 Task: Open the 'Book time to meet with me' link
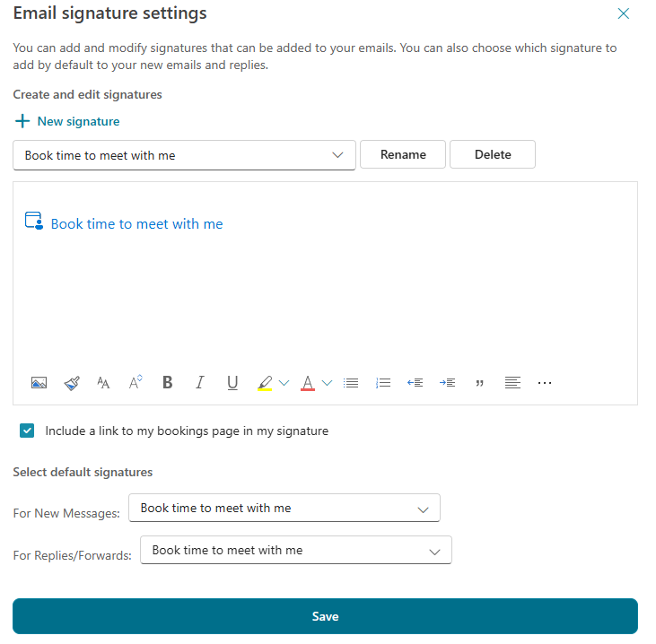click(x=136, y=224)
